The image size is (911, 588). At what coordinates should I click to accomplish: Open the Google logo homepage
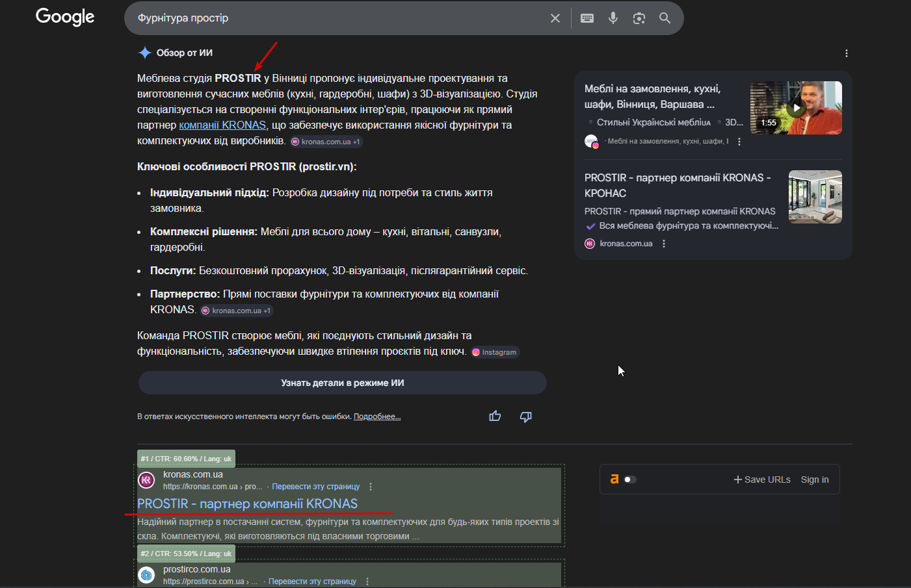(x=65, y=17)
